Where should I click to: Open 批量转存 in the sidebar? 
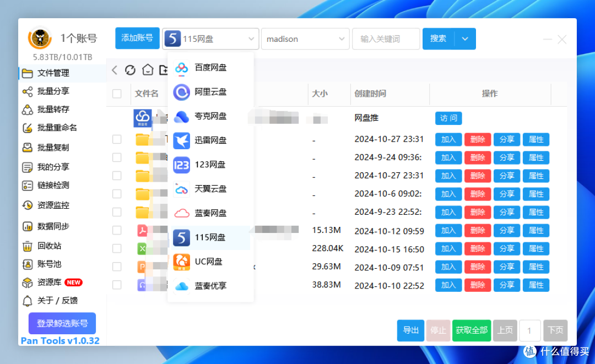point(63,110)
